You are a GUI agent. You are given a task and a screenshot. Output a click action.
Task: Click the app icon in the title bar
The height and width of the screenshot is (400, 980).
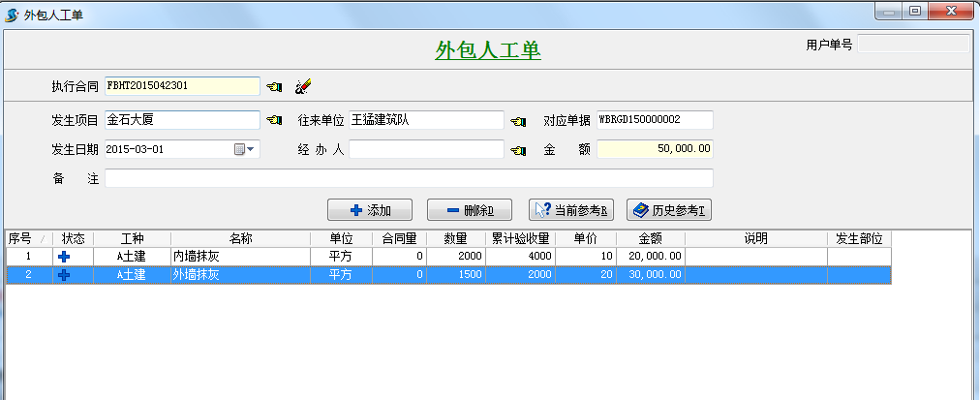click(13, 15)
